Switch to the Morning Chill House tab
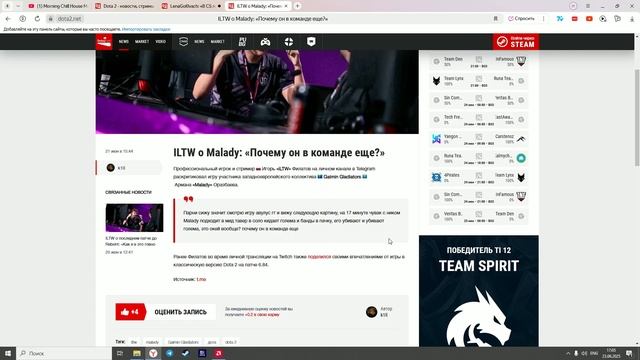This screenshot has height=360, width=640. pyautogui.click(x=58, y=6)
